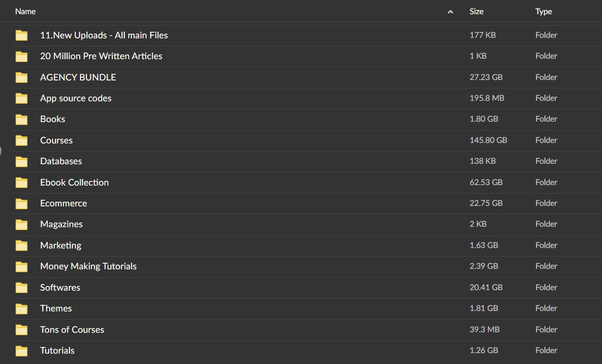Sort the list by Name column header
Screen dimensions: 602x364
point(26,11)
